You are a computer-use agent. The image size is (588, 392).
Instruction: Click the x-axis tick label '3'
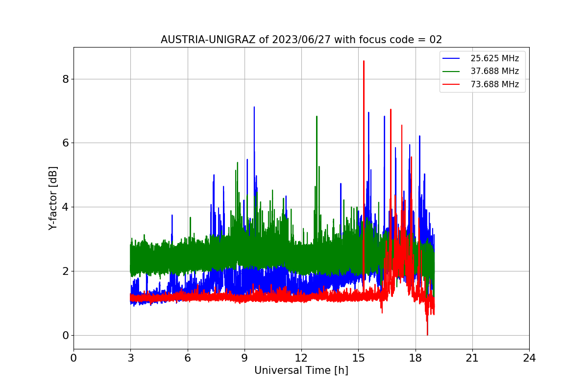pos(130,358)
